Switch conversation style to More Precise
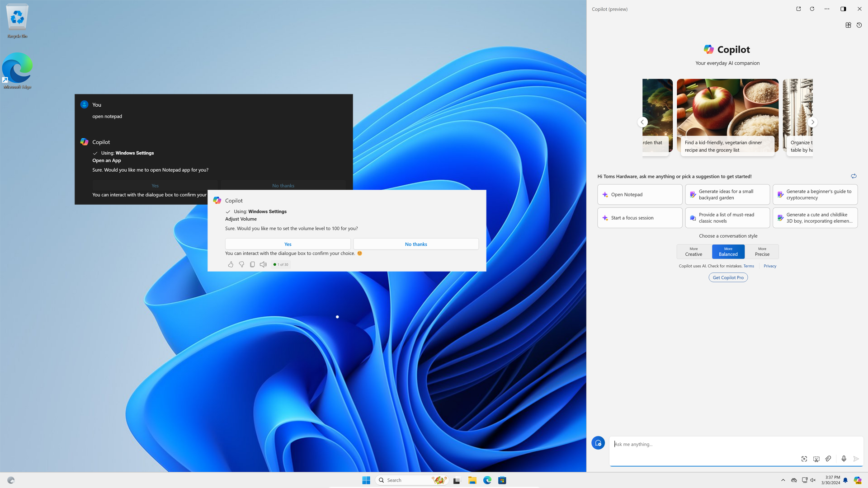Viewport: 868px width, 488px height. 762,251
